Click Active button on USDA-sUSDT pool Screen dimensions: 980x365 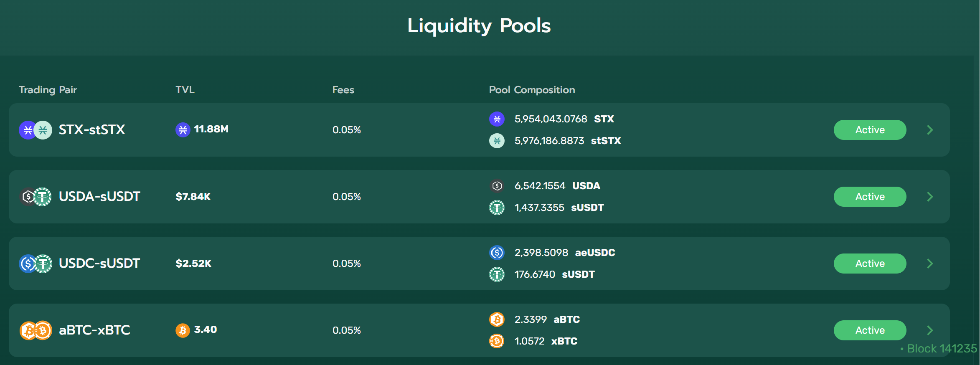(870, 197)
